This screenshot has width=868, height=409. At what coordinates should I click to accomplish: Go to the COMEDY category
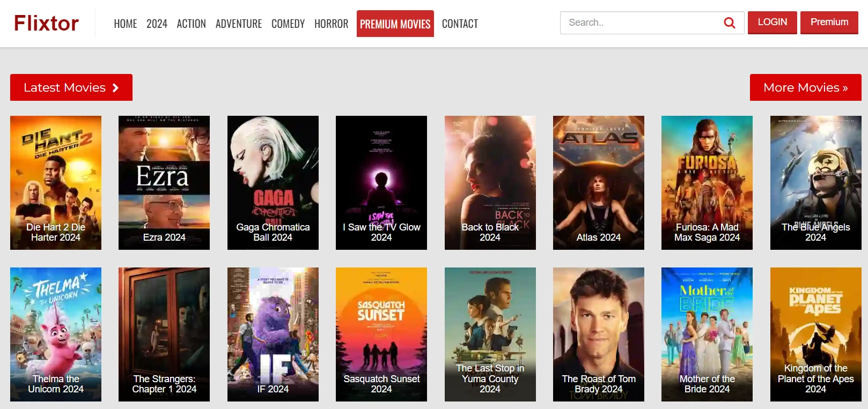pyautogui.click(x=288, y=24)
